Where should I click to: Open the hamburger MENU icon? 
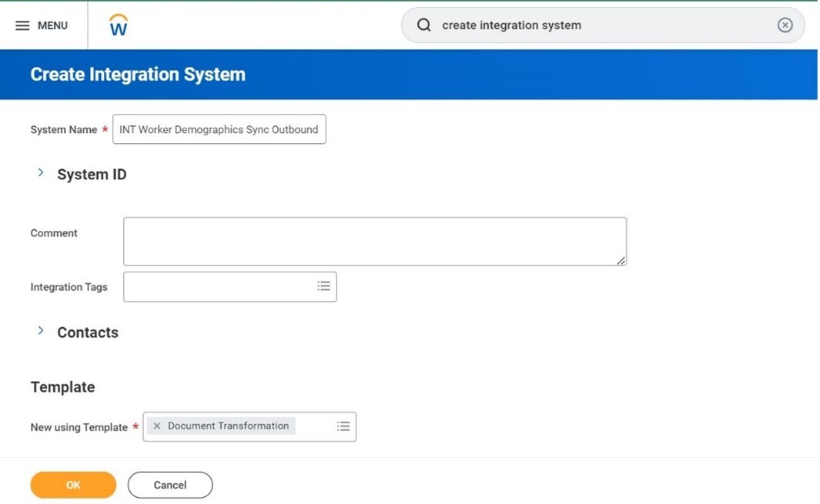tap(22, 25)
